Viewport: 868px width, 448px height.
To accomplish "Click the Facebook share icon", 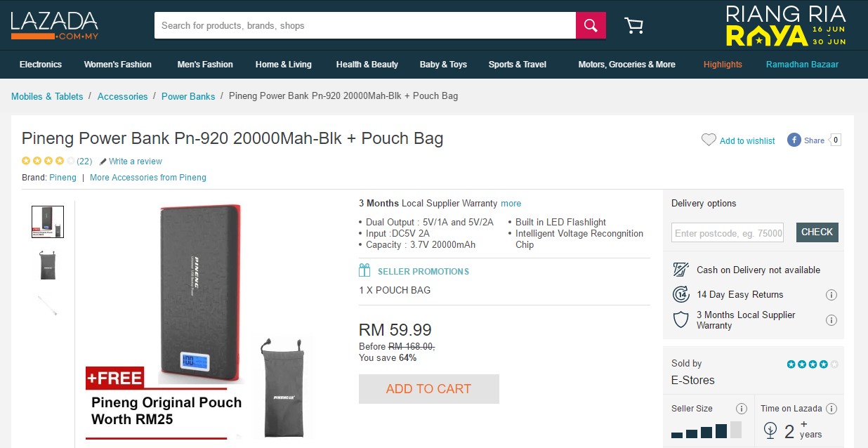I will point(794,140).
